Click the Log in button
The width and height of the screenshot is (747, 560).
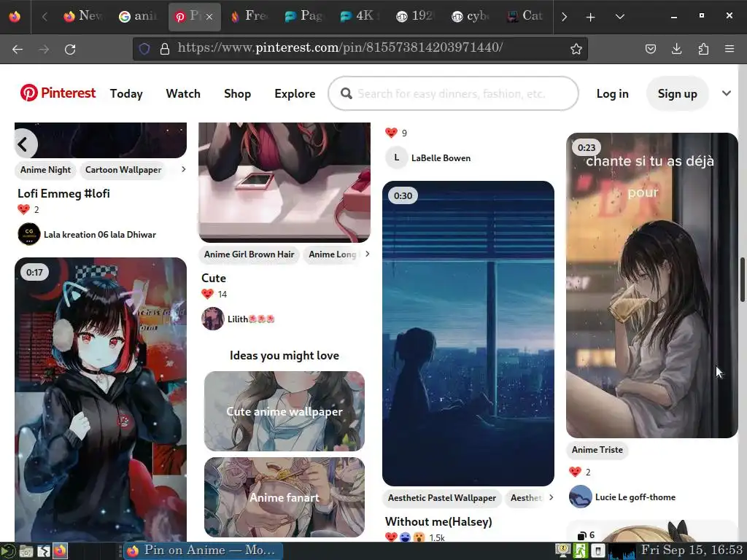click(x=612, y=93)
